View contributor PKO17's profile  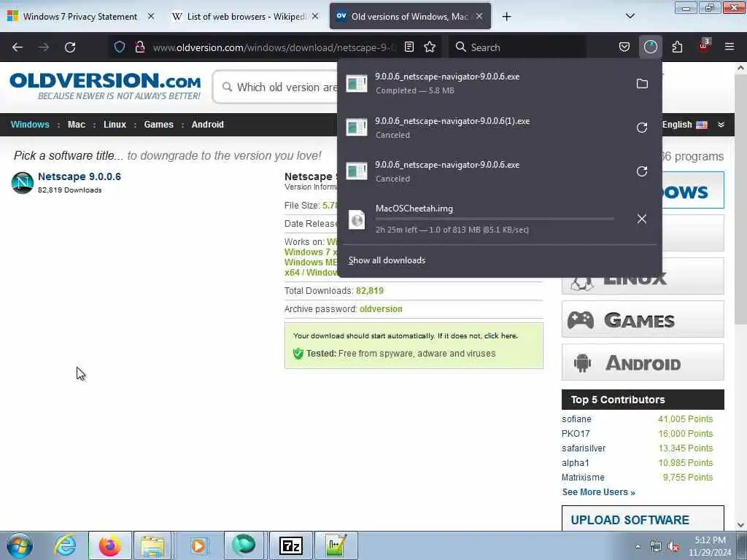point(576,434)
